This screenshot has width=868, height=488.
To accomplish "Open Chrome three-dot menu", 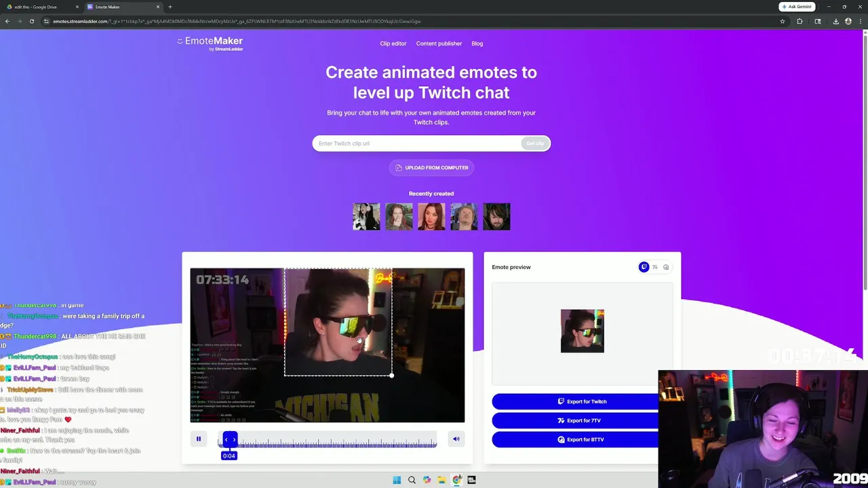I will coord(860,21).
